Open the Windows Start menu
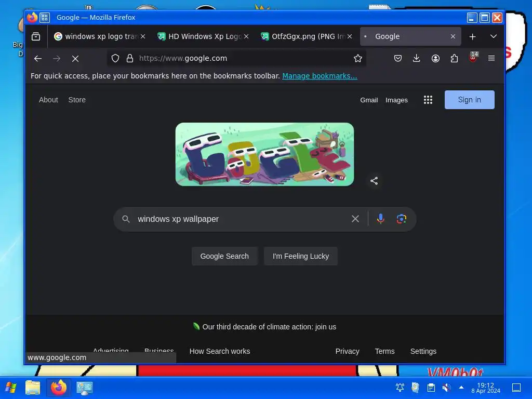 click(11, 388)
